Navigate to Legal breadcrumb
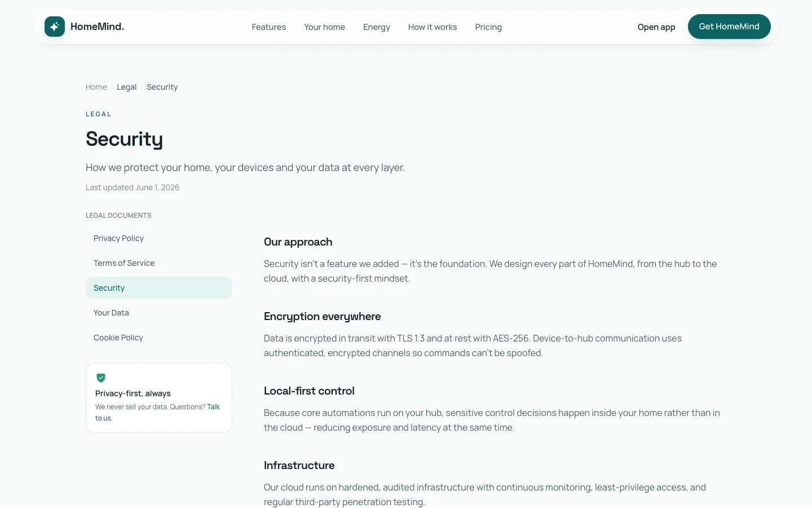The height and width of the screenshot is (508, 812). coord(126,87)
